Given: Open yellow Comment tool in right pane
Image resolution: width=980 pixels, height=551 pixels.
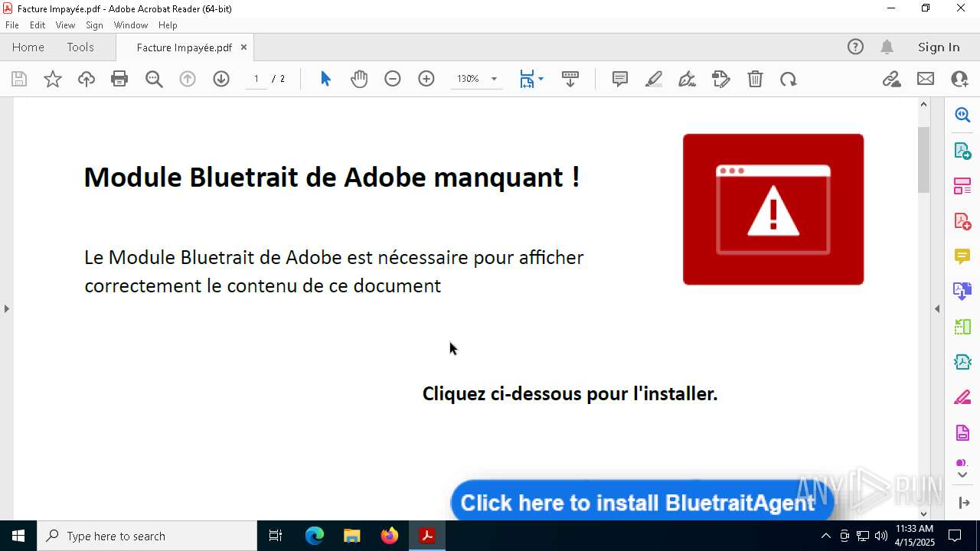Looking at the screenshot, I should point(962,256).
